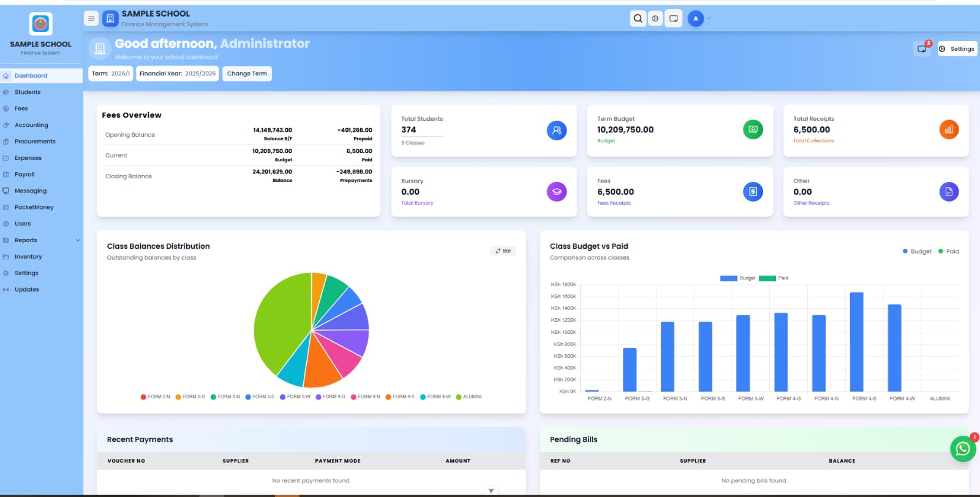Click the Administrator avatar "A"

[x=695, y=18]
